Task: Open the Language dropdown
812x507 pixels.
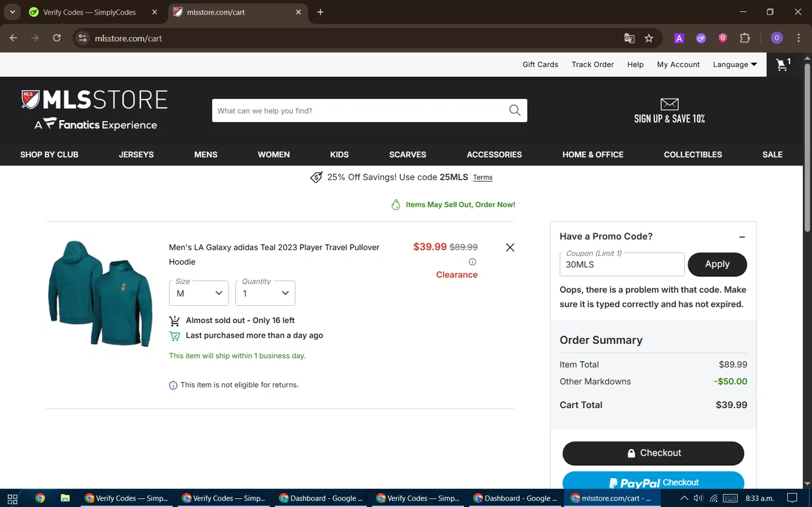Action: coord(735,64)
